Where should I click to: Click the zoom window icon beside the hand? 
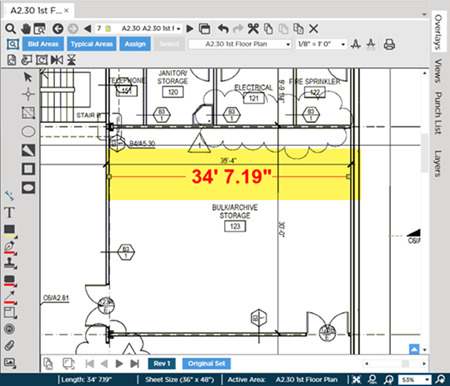40,29
